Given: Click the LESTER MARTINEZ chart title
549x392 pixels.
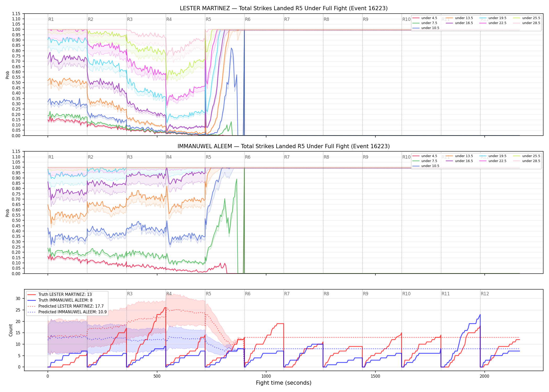Looking at the screenshot, I should (284, 8).
